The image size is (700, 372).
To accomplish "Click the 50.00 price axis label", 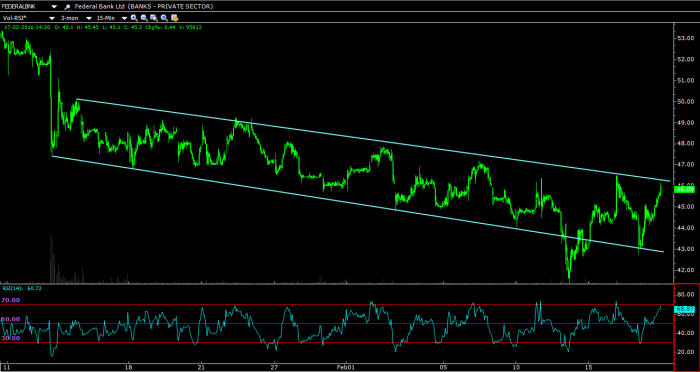I will [x=685, y=101].
